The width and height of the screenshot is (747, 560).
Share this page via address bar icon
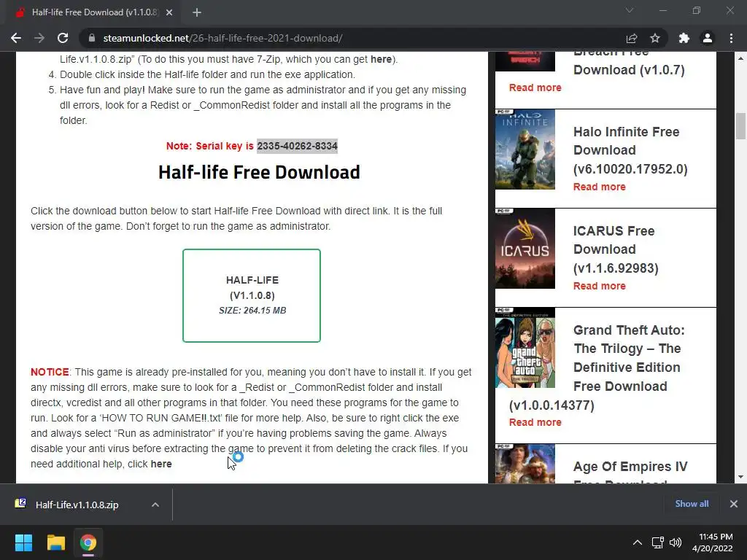coord(632,38)
